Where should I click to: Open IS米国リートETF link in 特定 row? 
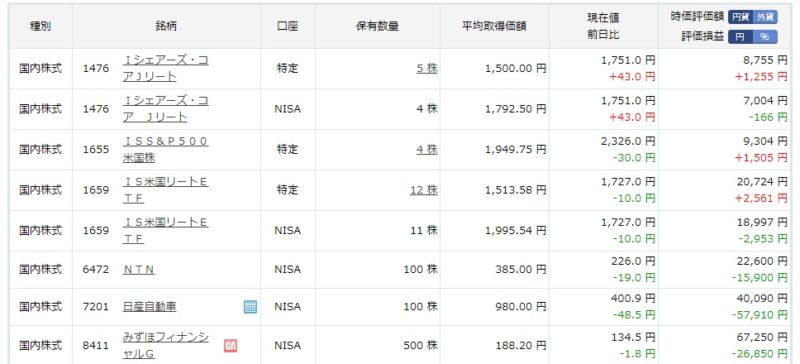pyautogui.click(x=165, y=190)
